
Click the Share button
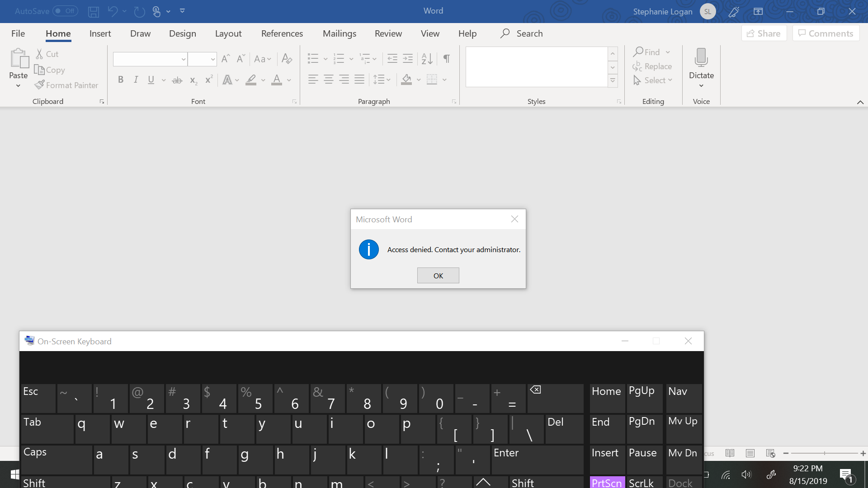[x=764, y=33]
